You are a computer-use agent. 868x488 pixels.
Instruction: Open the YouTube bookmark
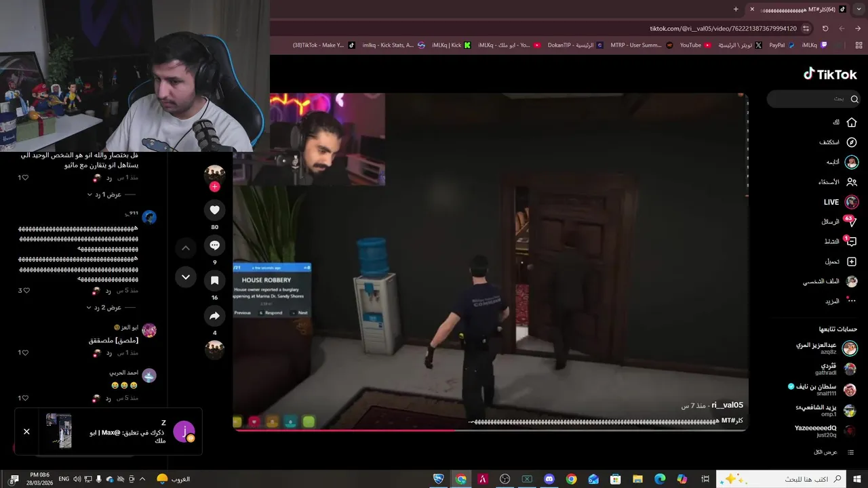coord(695,45)
